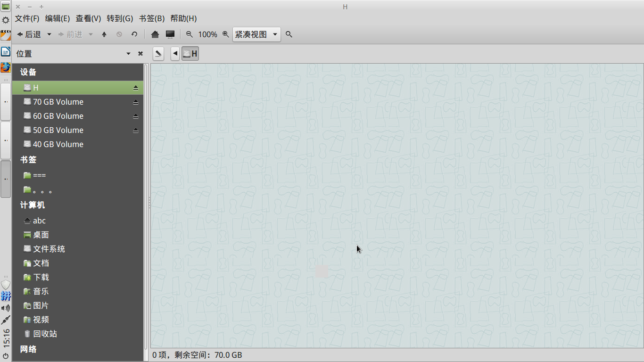Go back with the 后退 button
Screen dimensions: 644x362
pos(29,34)
